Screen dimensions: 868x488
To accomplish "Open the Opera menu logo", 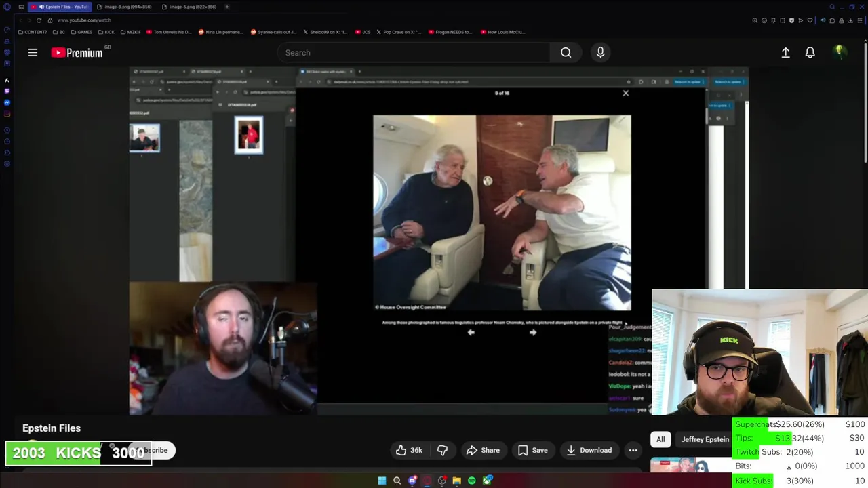I will click(x=7, y=7).
